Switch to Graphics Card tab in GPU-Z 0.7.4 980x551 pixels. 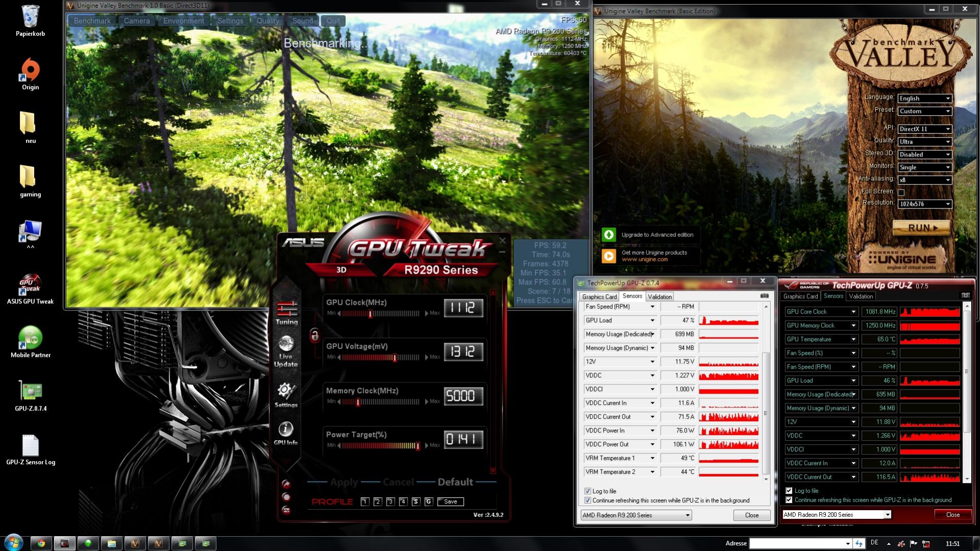(x=599, y=297)
